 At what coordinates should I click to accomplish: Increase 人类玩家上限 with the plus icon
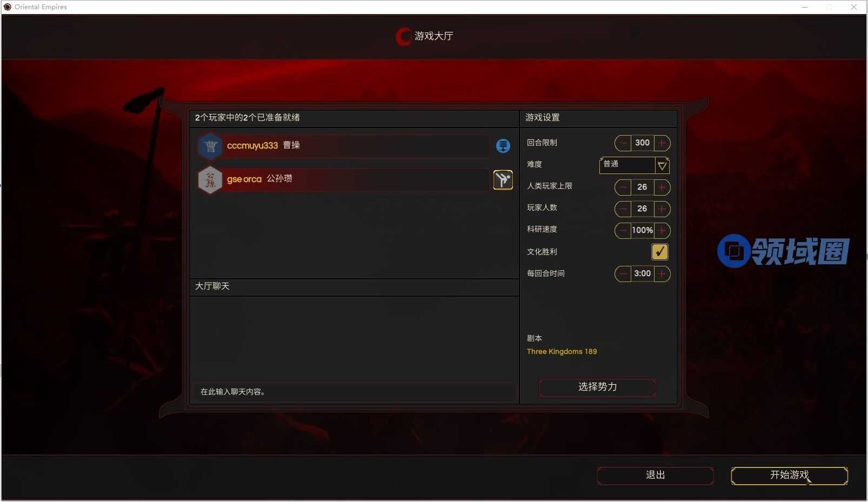(x=662, y=188)
